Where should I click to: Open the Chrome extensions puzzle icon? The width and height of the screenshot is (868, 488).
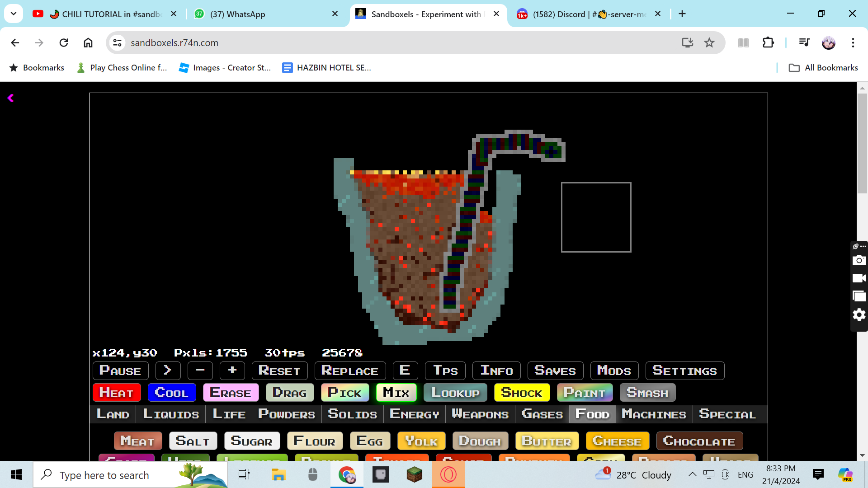pyautogui.click(x=768, y=43)
